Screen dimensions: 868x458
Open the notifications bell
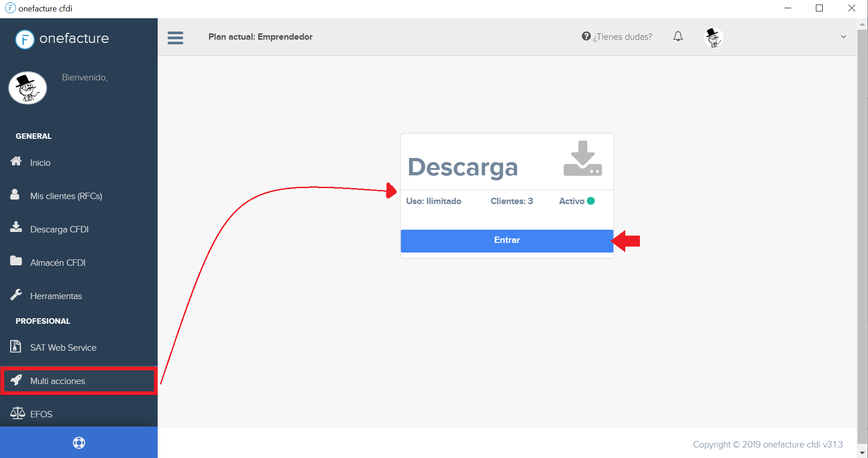click(x=678, y=37)
